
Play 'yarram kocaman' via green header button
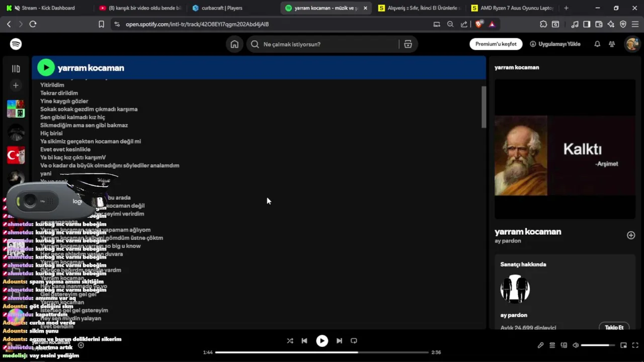tap(46, 68)
